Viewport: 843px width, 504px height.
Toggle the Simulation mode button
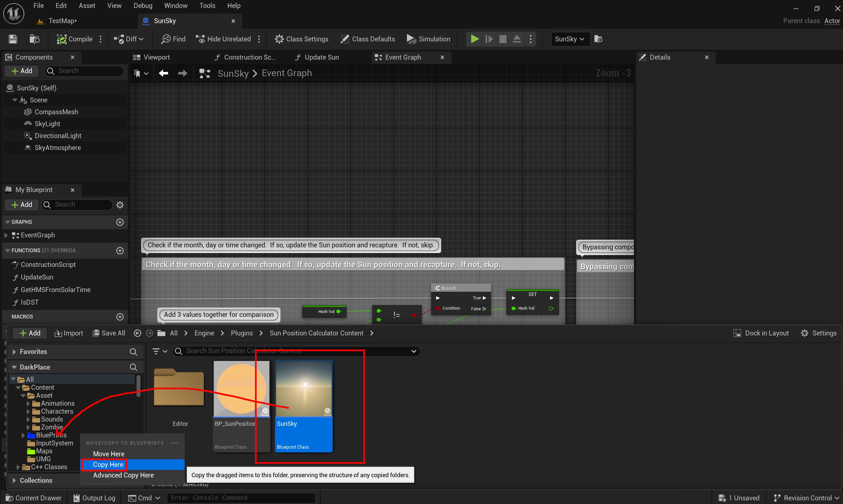[428, 39]
